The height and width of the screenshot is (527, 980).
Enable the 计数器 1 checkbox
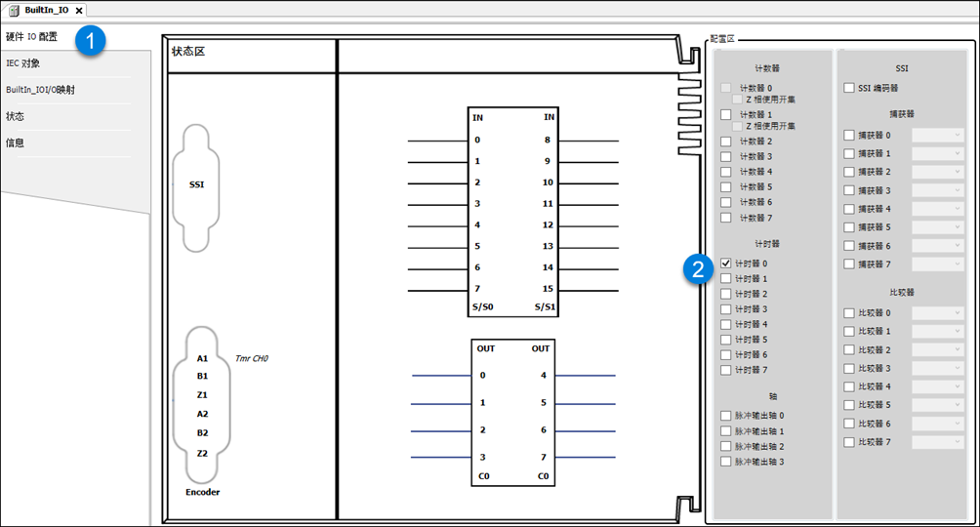725,114
